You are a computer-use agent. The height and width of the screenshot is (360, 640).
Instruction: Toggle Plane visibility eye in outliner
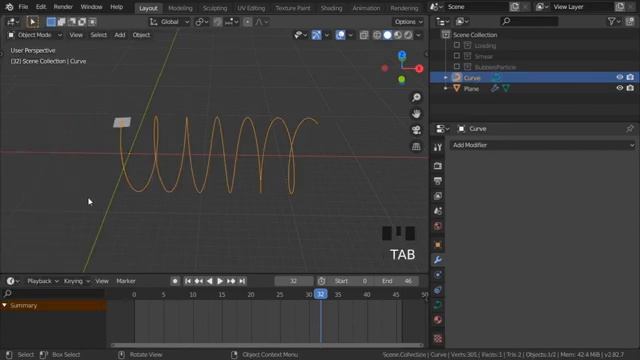click(x=620, y=88)
